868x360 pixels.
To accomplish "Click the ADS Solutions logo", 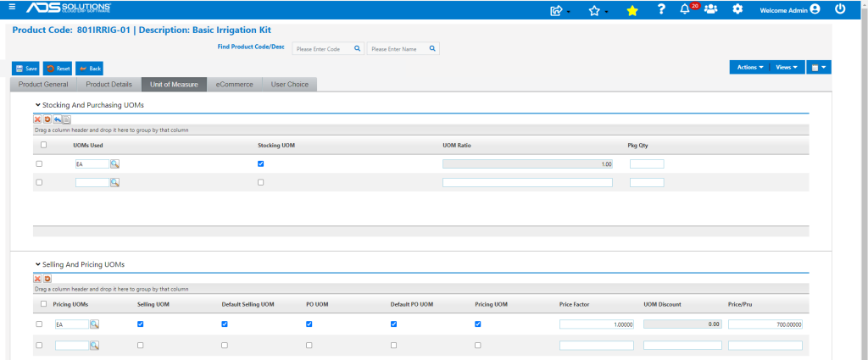I will pyautogui.click(x=70, y=8).
